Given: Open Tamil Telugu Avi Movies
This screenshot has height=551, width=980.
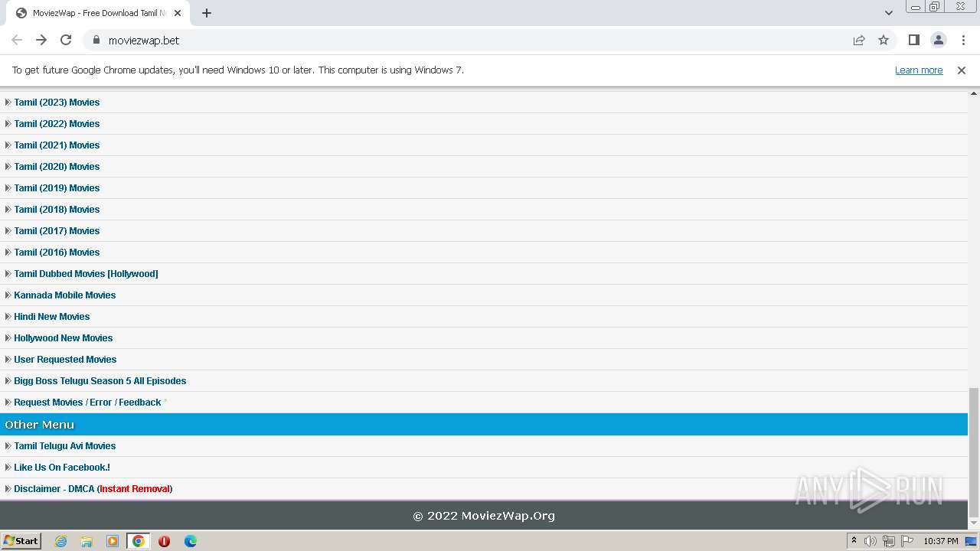Looking at the screenshot, I should (x=65, y=445).
